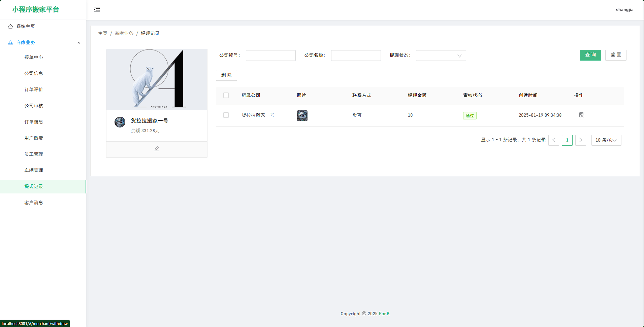The width and height of the screenshot is (644, 327).
Task: Select 提现记录 in the sidebar
Action: pyautogui.click(x=43, y=186)
